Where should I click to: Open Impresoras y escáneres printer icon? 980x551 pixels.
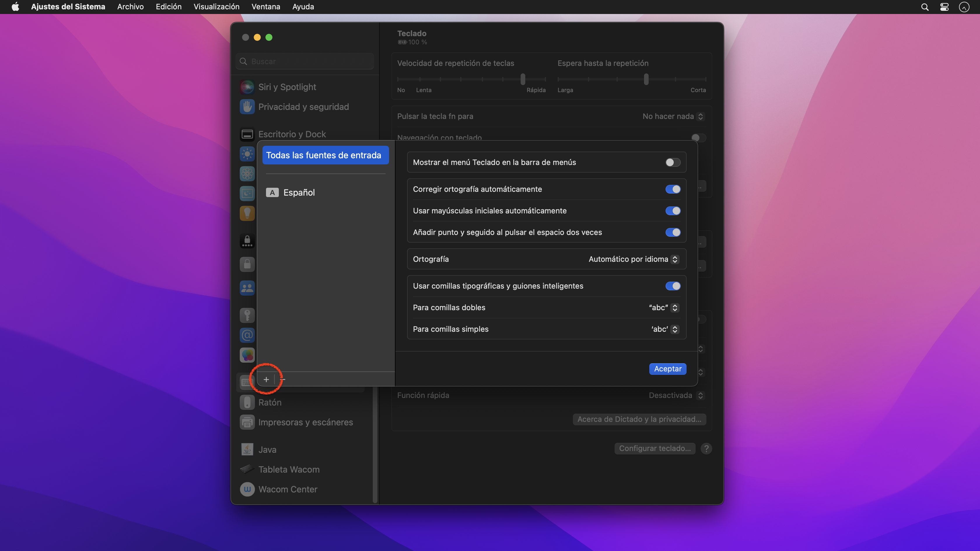tap(247, 422)
